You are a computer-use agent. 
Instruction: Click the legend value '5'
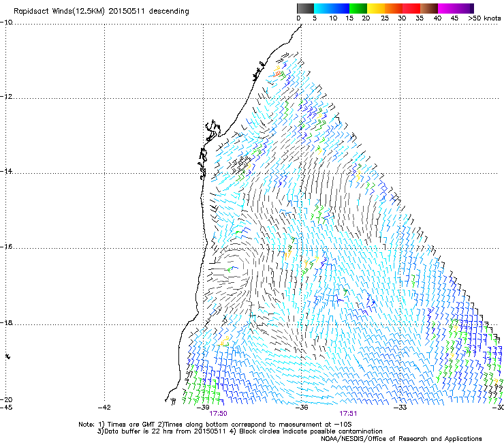click(315, 18)
